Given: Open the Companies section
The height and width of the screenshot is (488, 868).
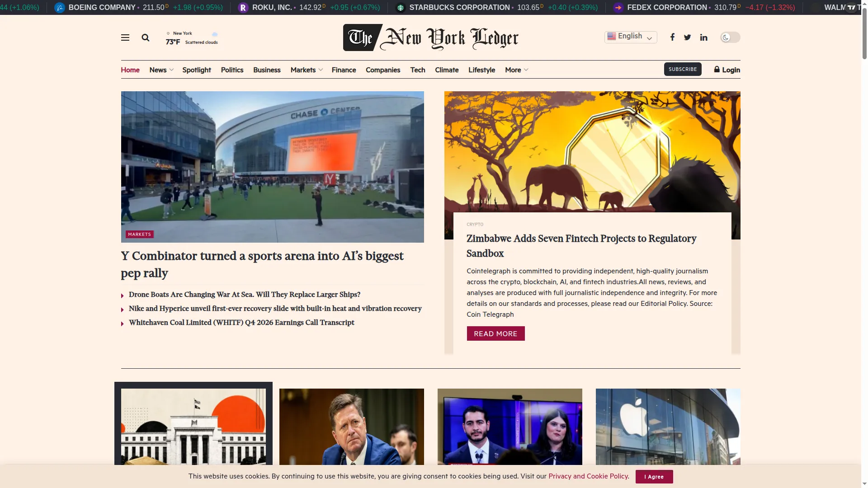Looking at the screenshot, I should (383, 70).
